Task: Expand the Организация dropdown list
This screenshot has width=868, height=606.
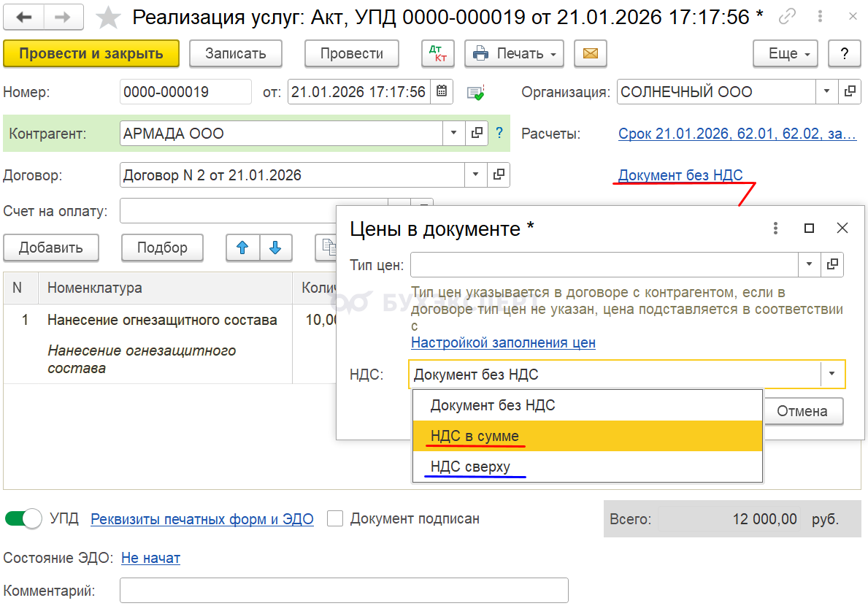Action: point(826,91)
